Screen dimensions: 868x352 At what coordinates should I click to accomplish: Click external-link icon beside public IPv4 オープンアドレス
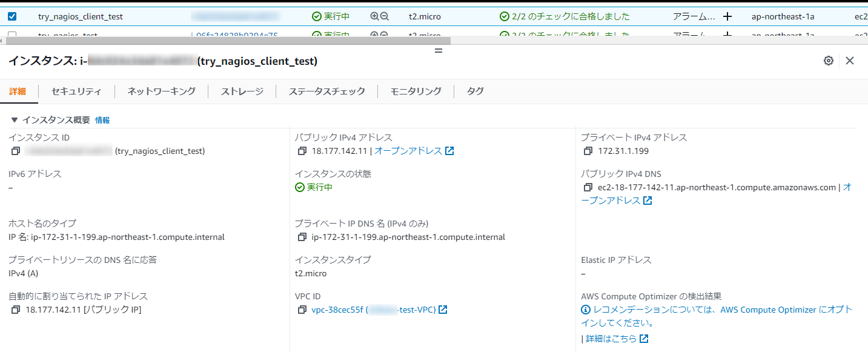point(449,151)
